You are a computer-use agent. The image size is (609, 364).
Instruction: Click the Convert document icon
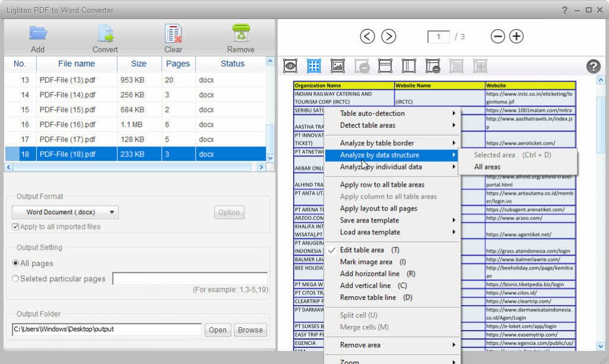point(105,33)
